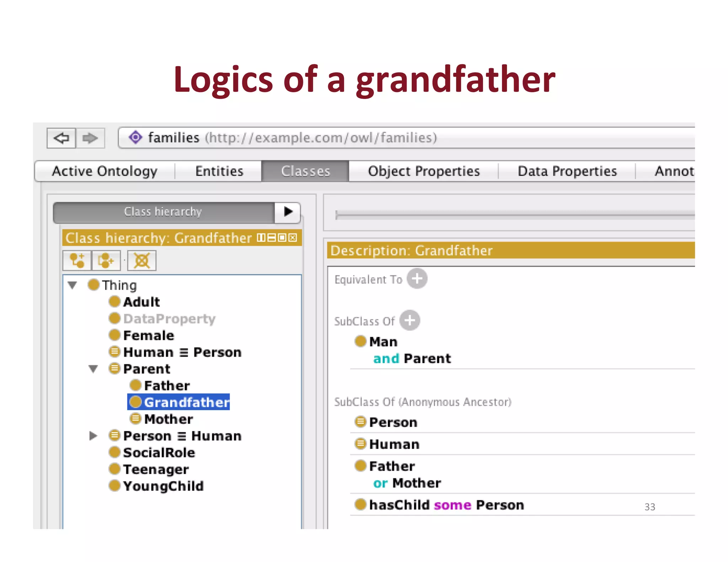Open the Object Properties tab
This screenshot has height=562, width=728.
point(424,171)
